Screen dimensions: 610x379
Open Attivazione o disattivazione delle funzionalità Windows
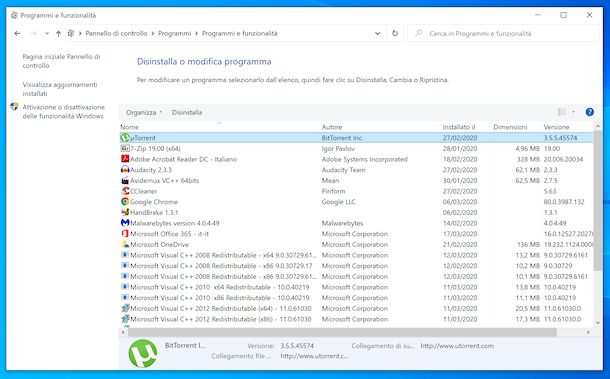pyautogui.click(x=63, y=111)
